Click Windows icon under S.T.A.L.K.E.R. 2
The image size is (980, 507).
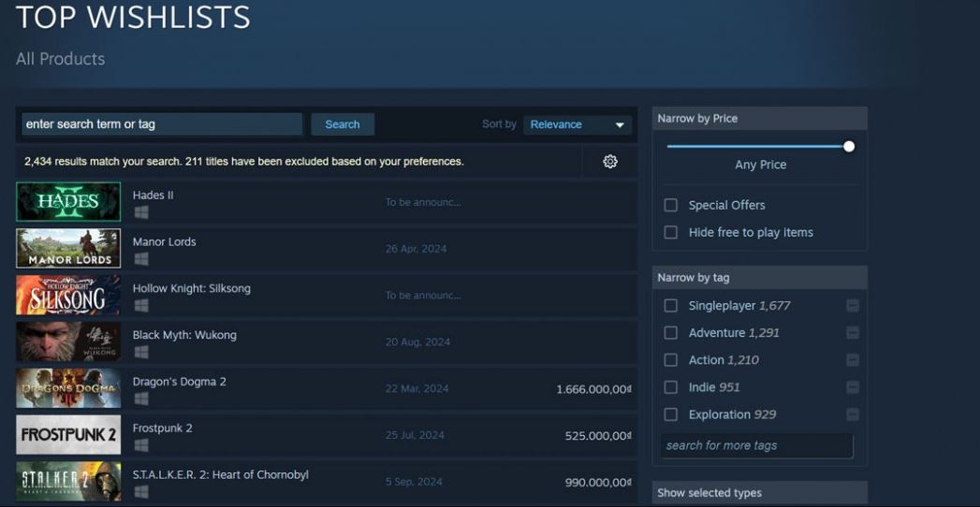click(x=141, y=492)
